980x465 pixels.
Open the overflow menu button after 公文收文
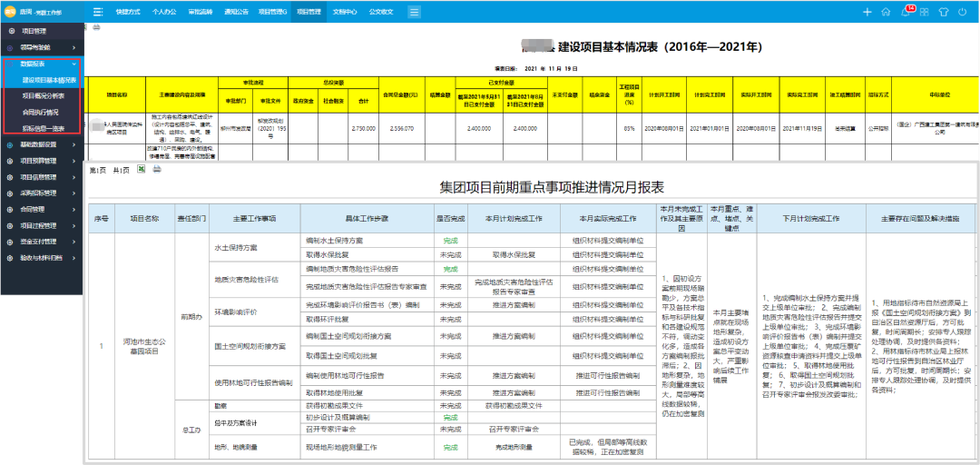pyautogui.click(x=414, y=12)
